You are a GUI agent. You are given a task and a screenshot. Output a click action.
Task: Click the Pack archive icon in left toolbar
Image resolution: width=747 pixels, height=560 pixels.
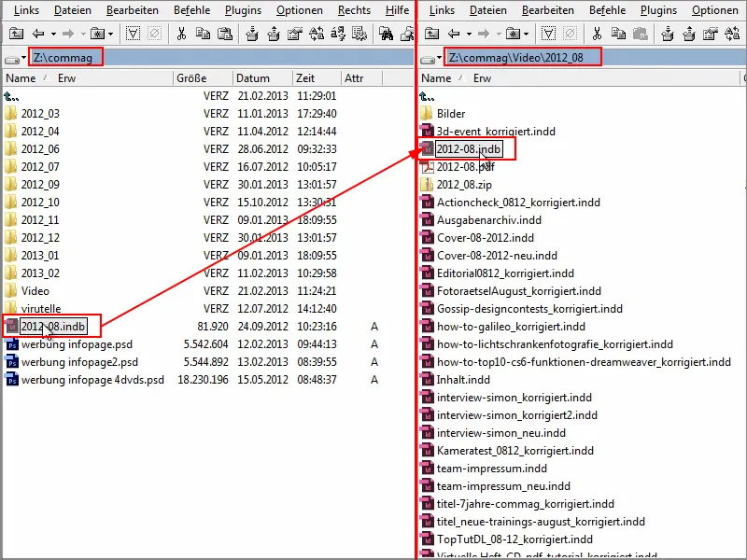(x=252, y=34)
